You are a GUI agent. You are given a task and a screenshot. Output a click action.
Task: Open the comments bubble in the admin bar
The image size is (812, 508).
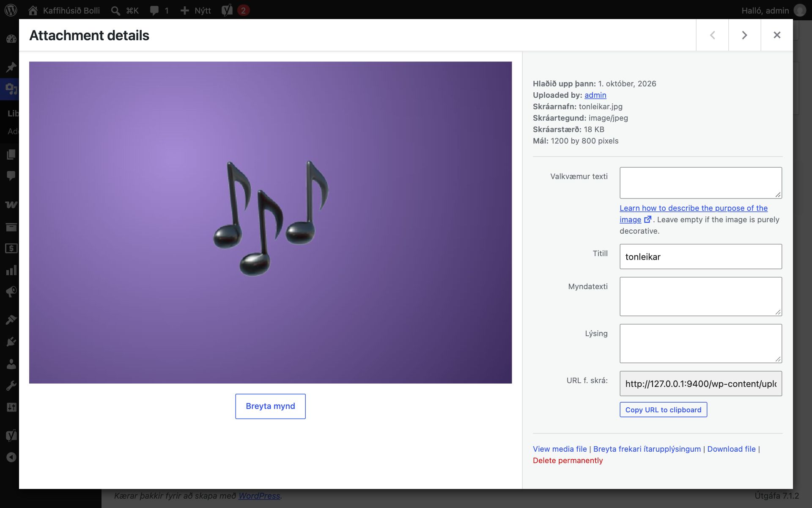click(159, 10)
